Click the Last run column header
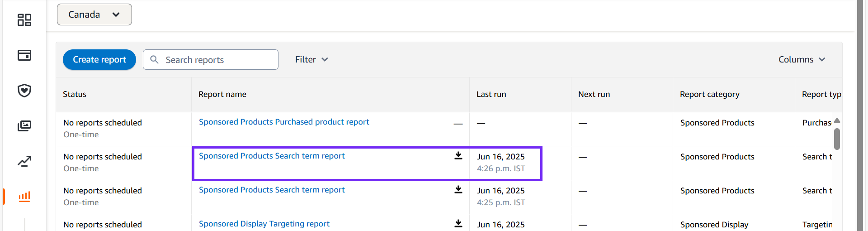 click(x=491, y=94)
